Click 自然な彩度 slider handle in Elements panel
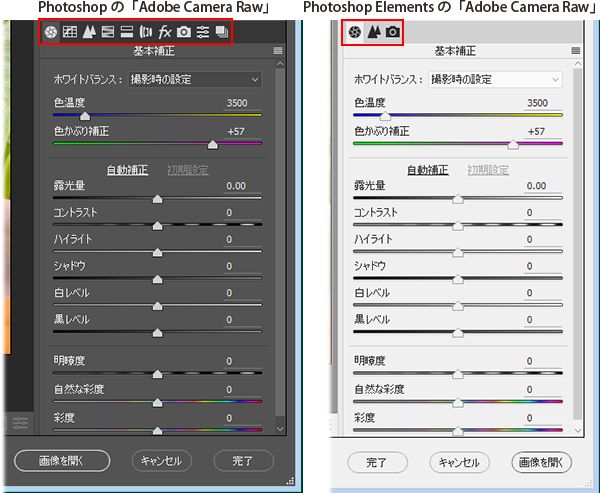 (458, 403)
